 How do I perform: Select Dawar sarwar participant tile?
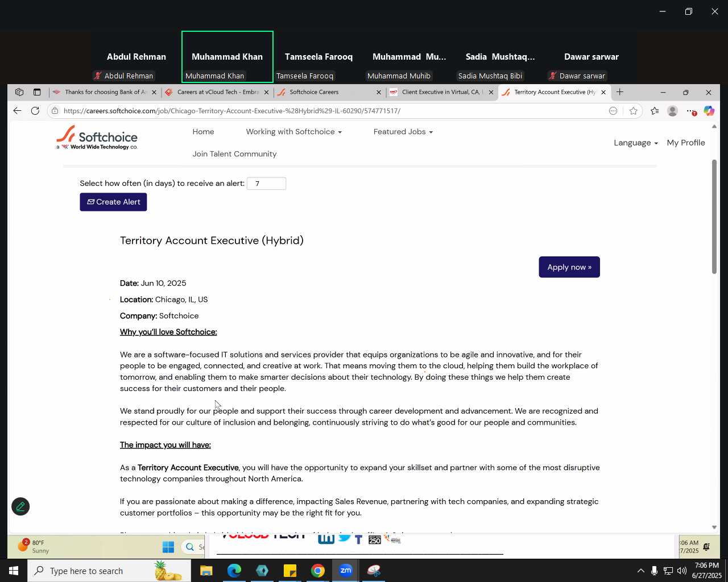[591, 57]
